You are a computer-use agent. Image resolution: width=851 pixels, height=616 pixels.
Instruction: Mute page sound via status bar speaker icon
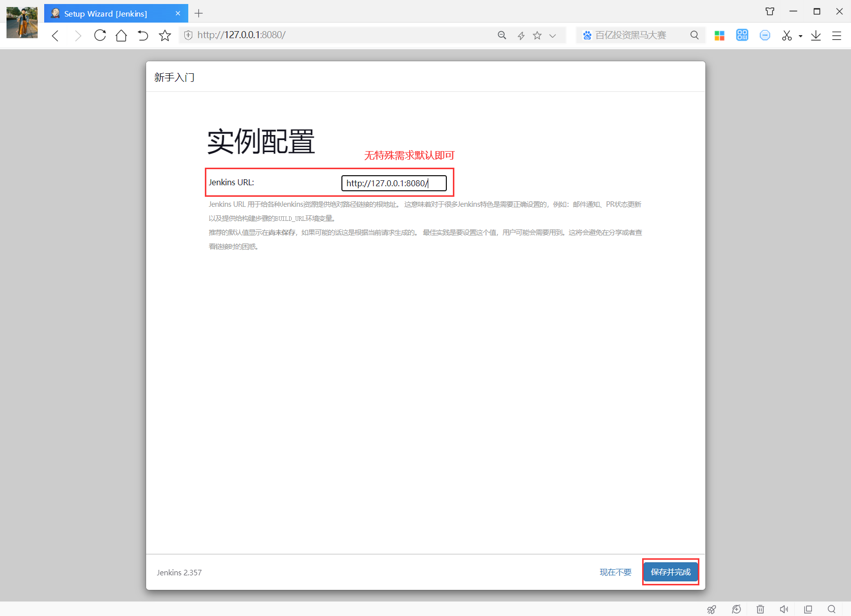pos(784,609)
